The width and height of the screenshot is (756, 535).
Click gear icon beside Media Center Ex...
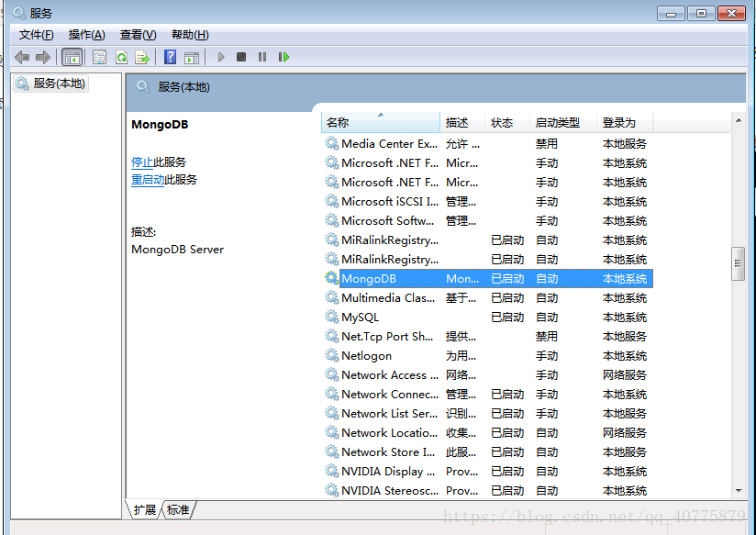point(332,143)
